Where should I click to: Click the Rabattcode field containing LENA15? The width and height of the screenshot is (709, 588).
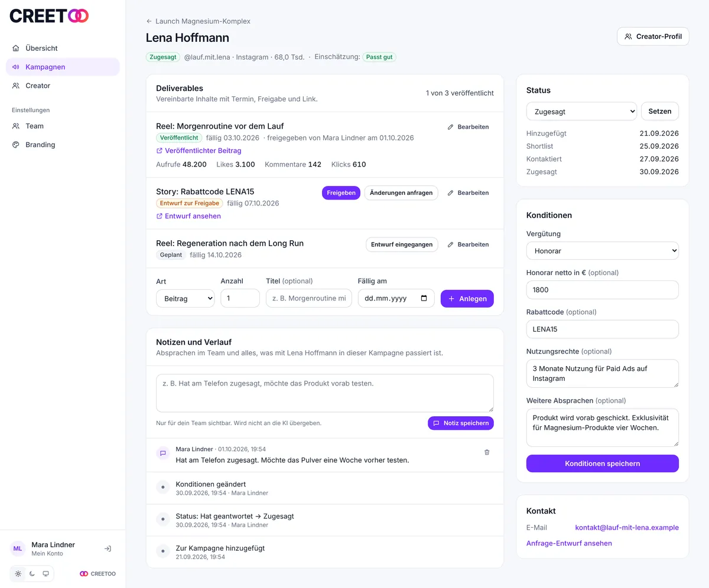(x=603, y=329)
